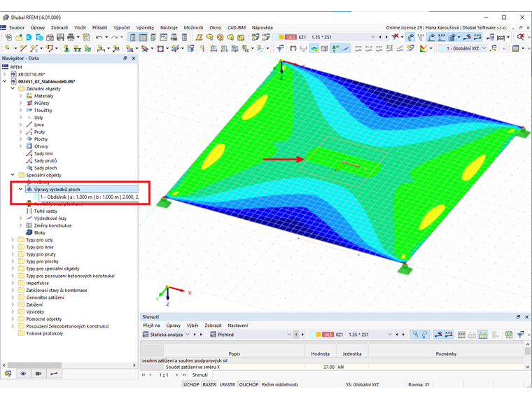
Task: Click the Undo arrow icon
Action: (99, 37)
